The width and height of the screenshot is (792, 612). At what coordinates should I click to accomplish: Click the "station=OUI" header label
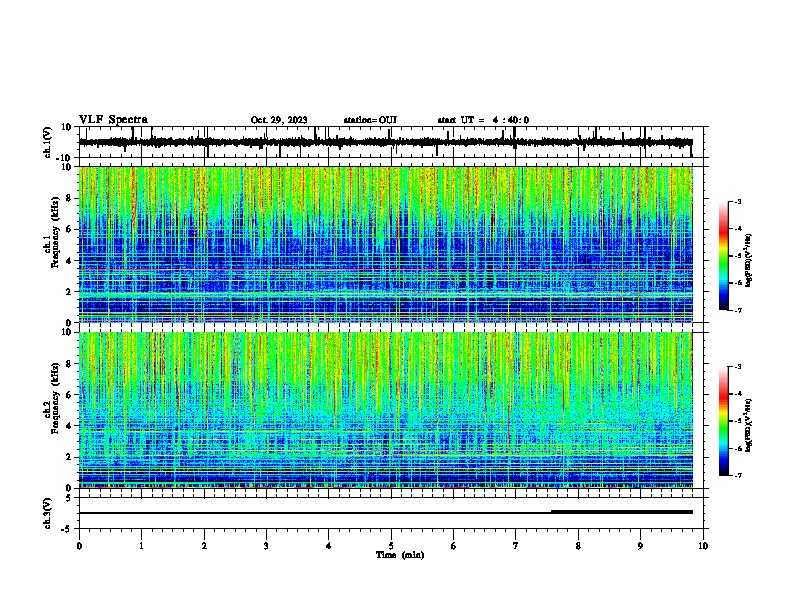[370, 120]
